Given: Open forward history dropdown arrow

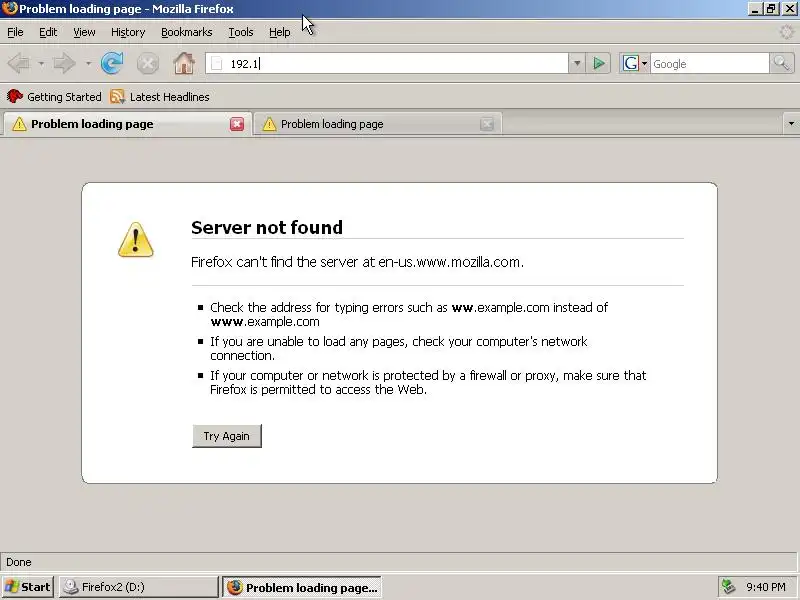Looking at the screenshot, I should pyautogui.click(x=88, y=64).
